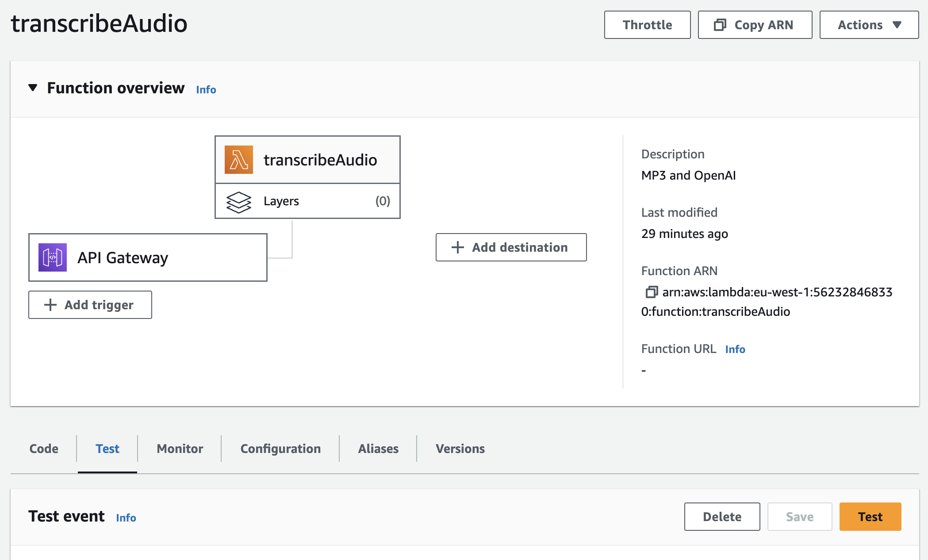The width and height of the screenshot is (928, 560).
Task: Open the Actions dropdown menu
Action: pyautogui.click(x=867, y=24)
